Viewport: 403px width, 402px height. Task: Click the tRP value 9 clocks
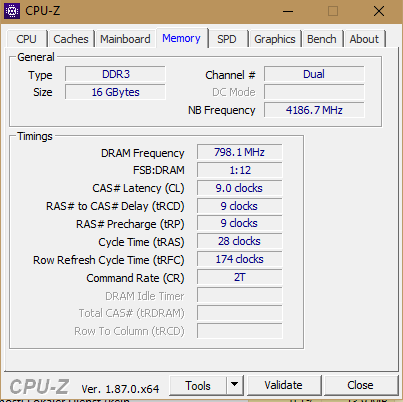click(239, 223)
